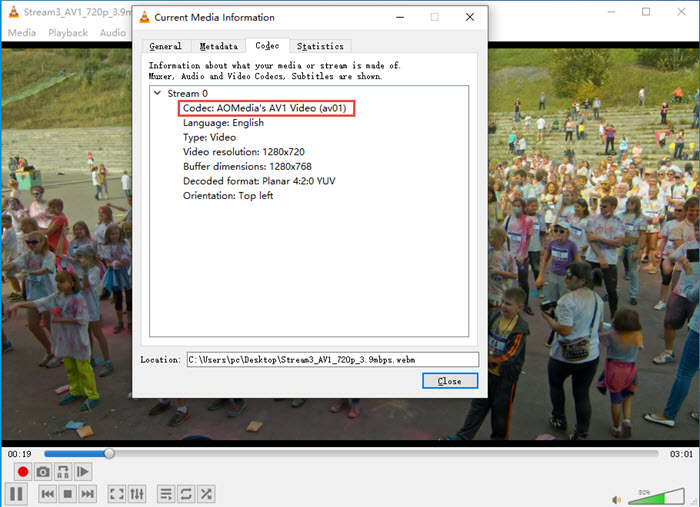Image resolution: width=700 pixels, height=507 pixels.
Task: Open extended settings and effects
Action: (137, 494)
